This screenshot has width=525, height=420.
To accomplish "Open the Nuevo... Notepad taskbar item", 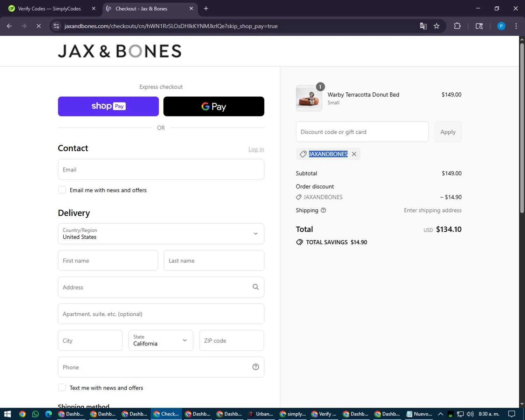I will coord(419,414).
